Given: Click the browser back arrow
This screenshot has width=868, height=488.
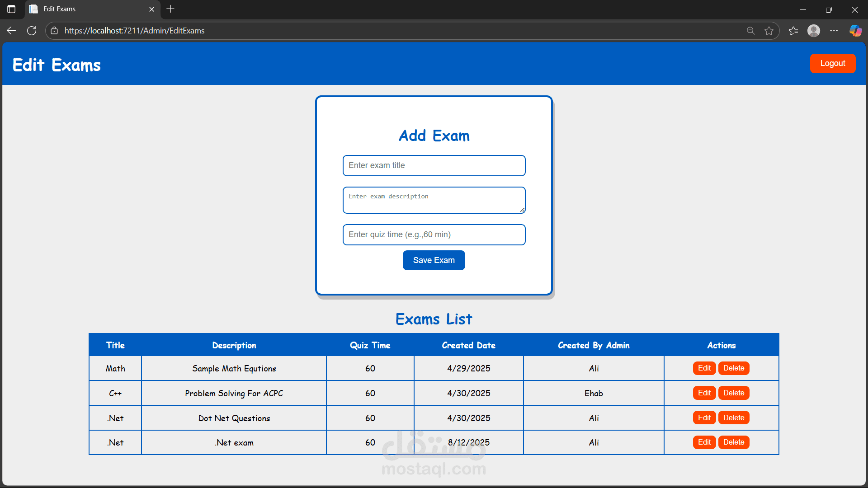Looking at the screenshot, I should pyautogui.click(x=11, y=31).
